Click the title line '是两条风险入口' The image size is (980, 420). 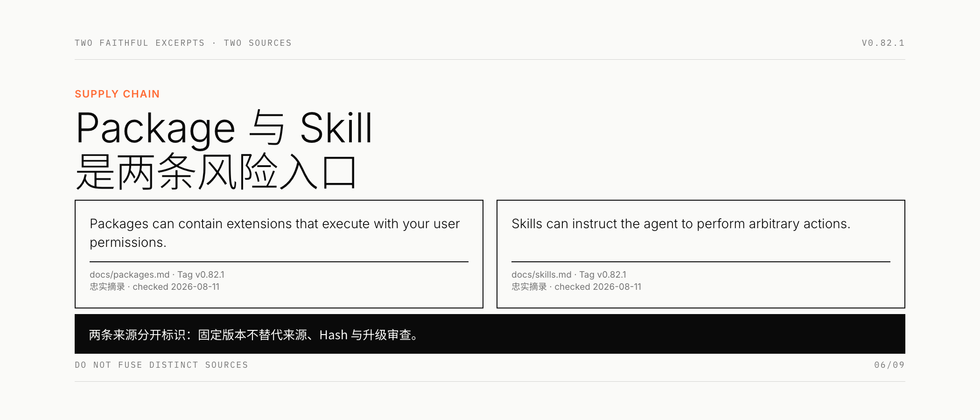(x=216, y=172)
